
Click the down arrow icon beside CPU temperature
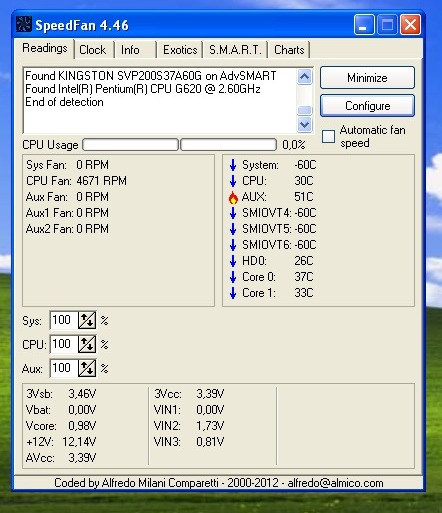[233, 181]
